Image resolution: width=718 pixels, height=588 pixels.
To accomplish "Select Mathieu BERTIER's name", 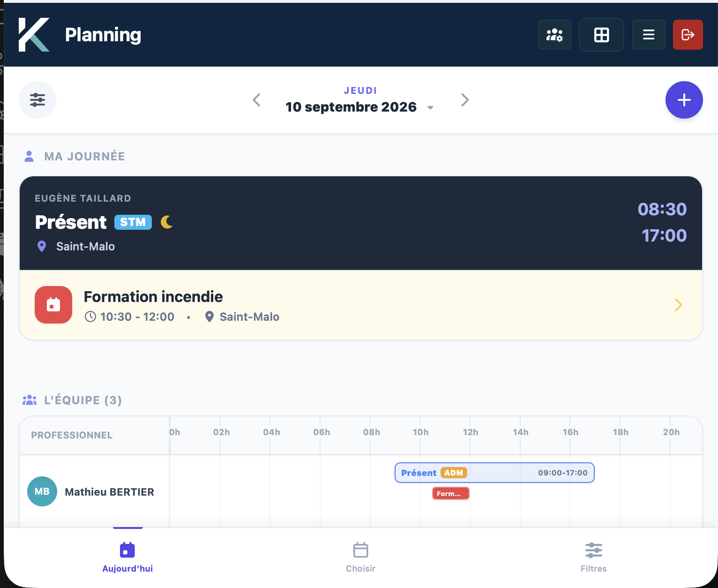I will tap(110, 492).
